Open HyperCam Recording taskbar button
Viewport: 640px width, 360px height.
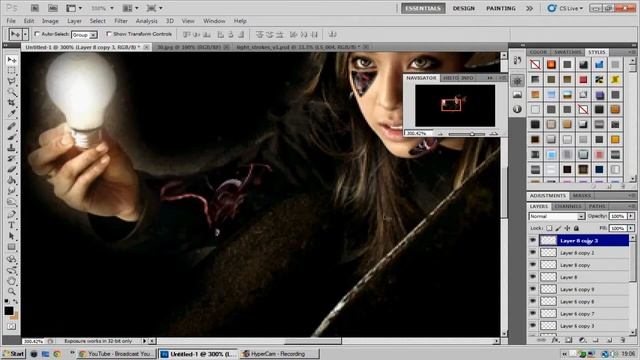[x=279, y=354]
